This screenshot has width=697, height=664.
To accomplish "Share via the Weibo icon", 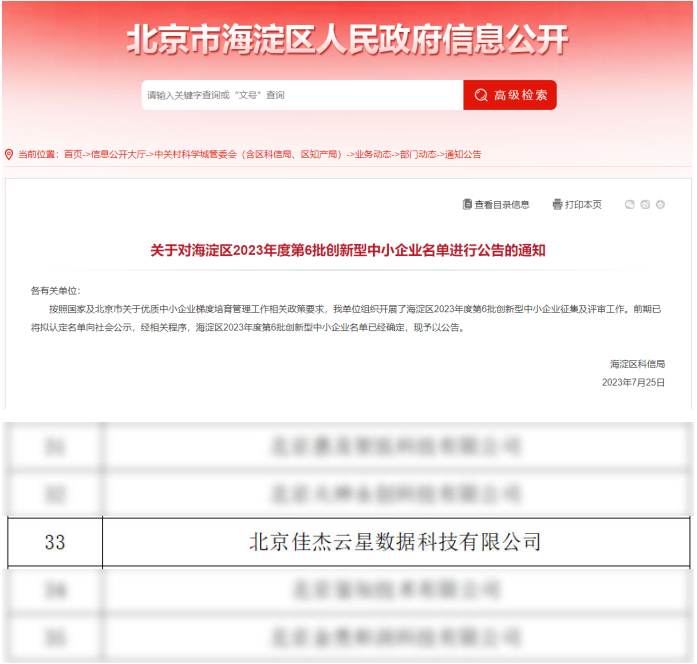I will (x=645, y=204).
